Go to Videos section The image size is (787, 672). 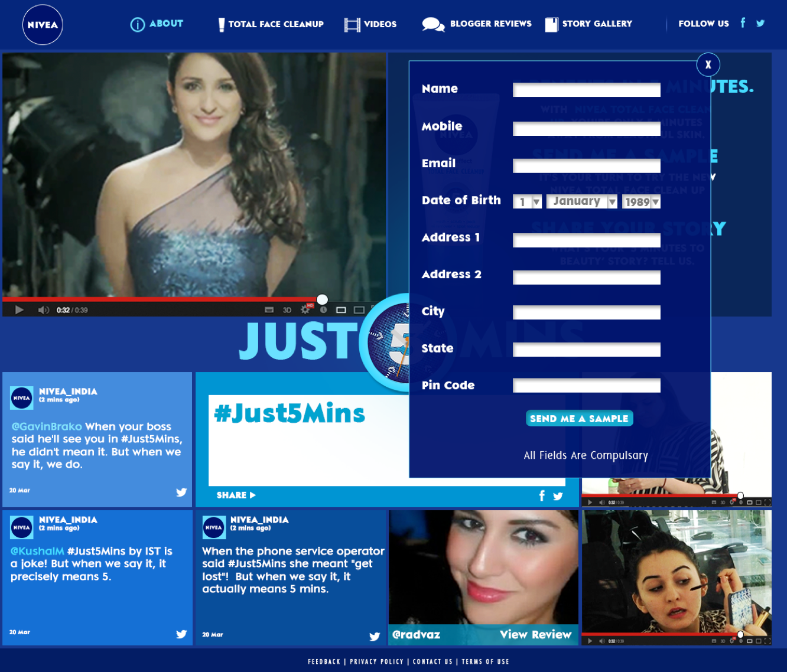370,24
